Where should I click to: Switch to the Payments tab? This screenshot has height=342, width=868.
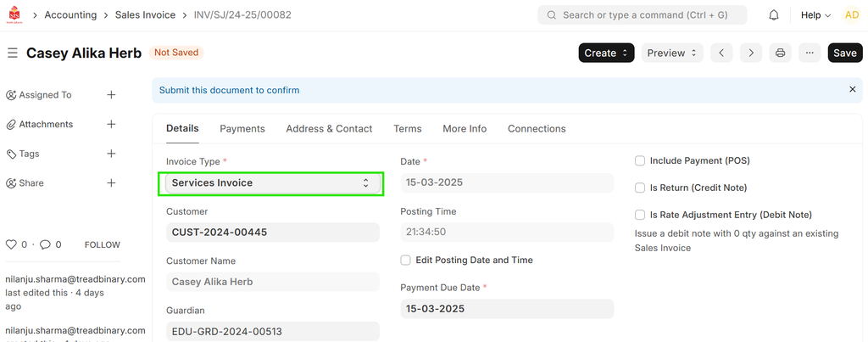click(242, 129)
